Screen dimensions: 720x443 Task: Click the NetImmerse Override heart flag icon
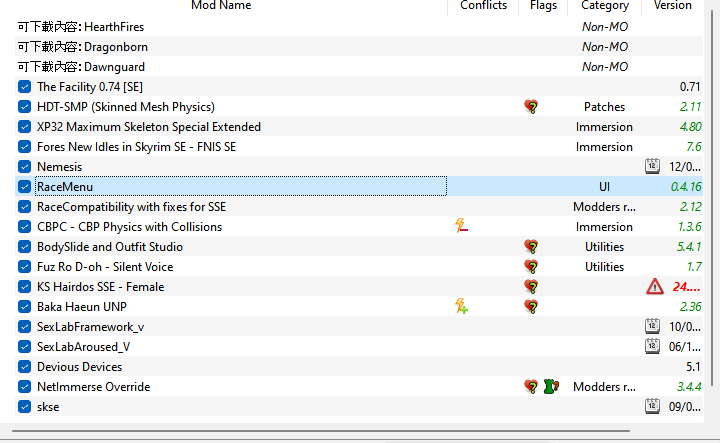531,387
